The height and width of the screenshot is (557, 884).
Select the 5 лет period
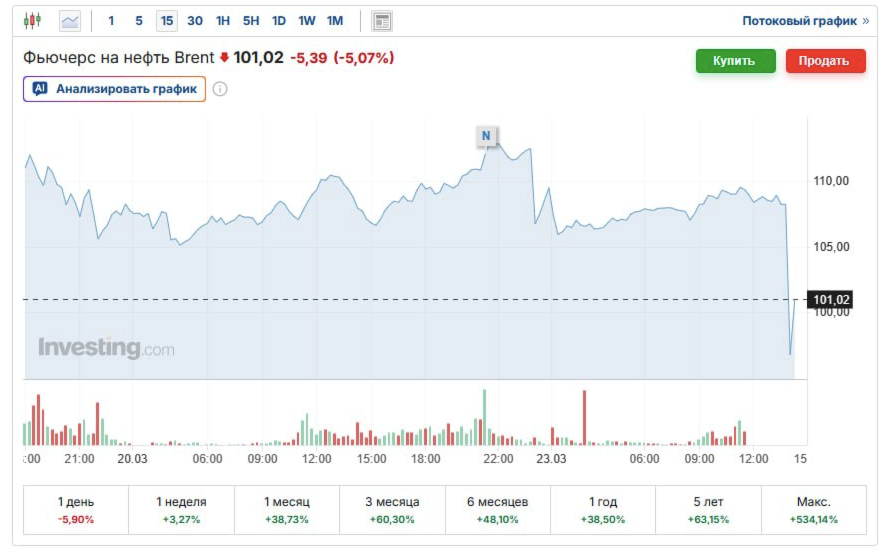(708, 510)
